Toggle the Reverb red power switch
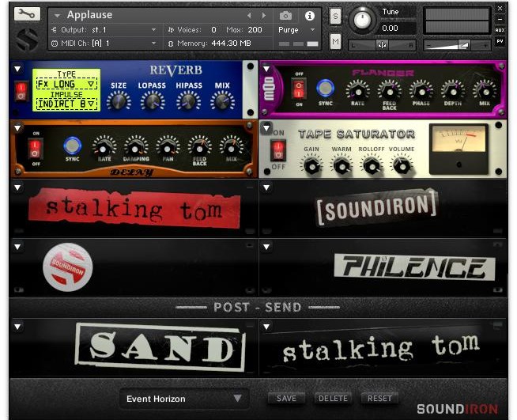517x420 pixels. [x=21, y=91]
